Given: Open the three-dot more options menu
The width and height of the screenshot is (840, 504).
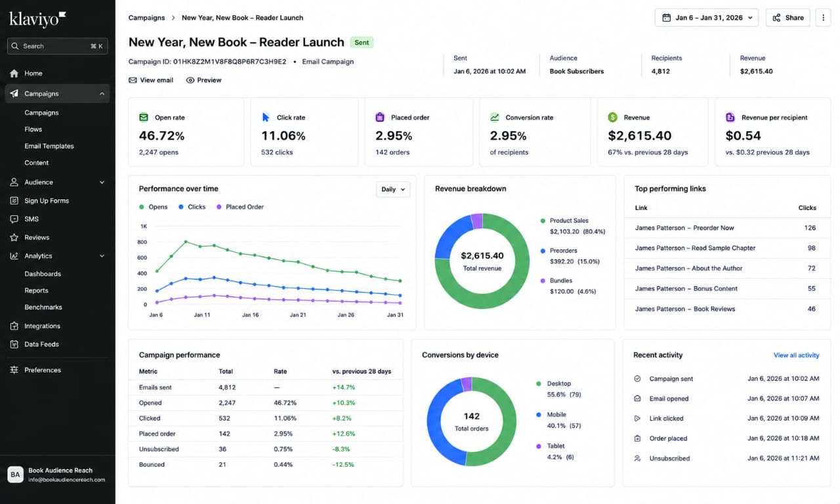Looking at the screenshot, I should 823,18.
